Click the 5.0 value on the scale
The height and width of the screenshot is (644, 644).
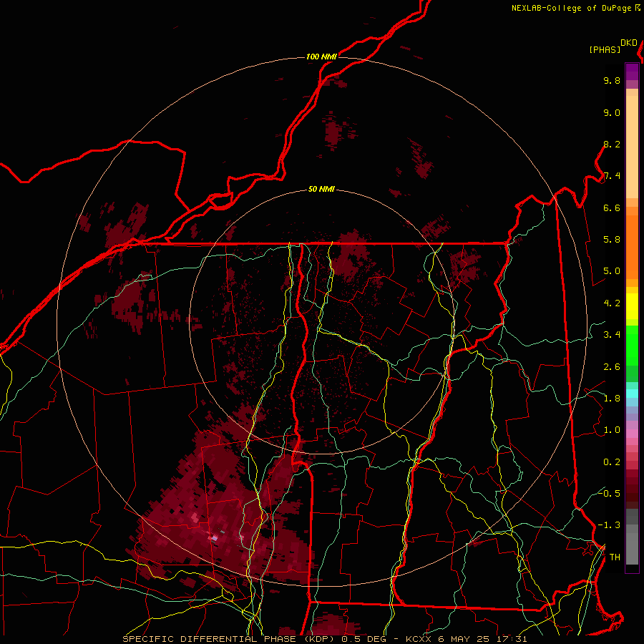(612, 271)
